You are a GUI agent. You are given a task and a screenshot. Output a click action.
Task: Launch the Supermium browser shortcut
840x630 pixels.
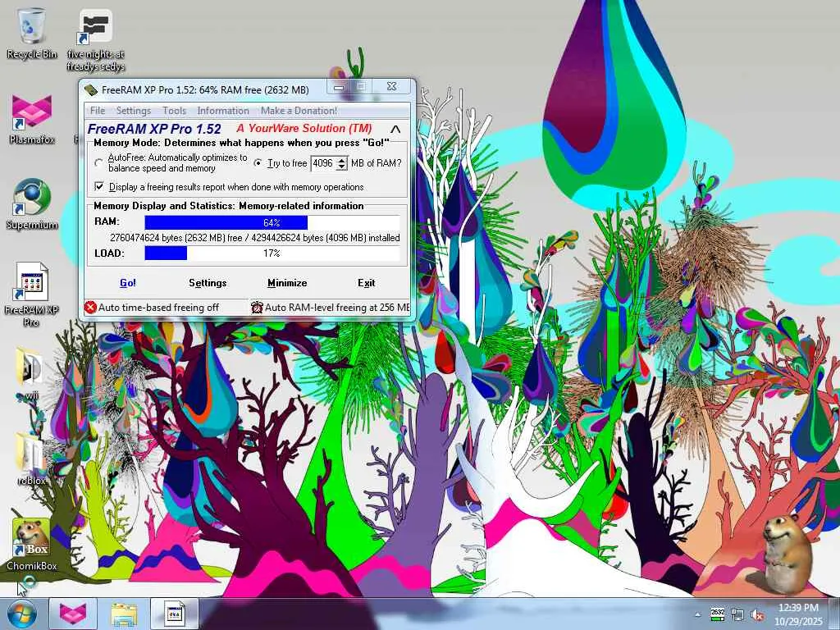pyautogui.click(x=32, y=204)
